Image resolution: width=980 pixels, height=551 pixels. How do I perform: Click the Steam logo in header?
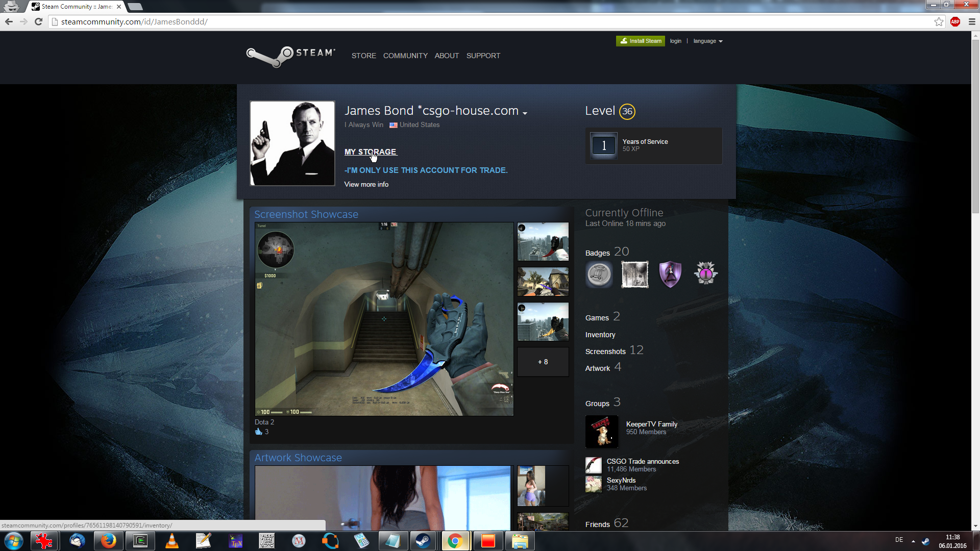290,55
